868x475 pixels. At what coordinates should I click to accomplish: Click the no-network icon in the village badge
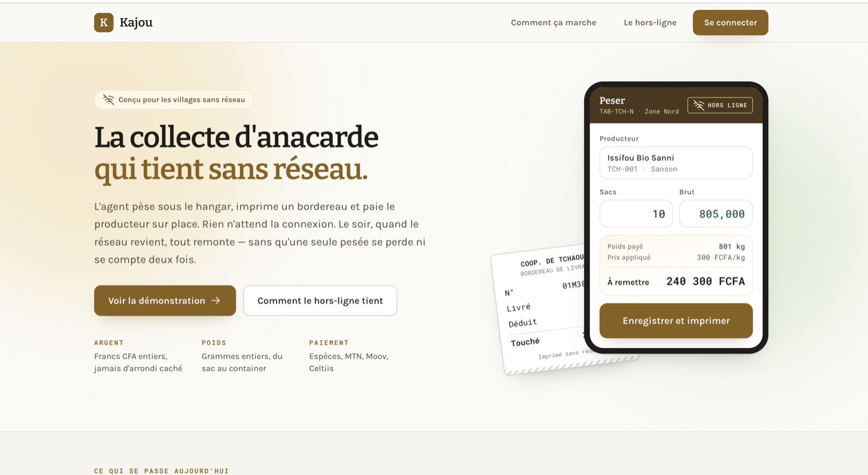coord(108,100)
